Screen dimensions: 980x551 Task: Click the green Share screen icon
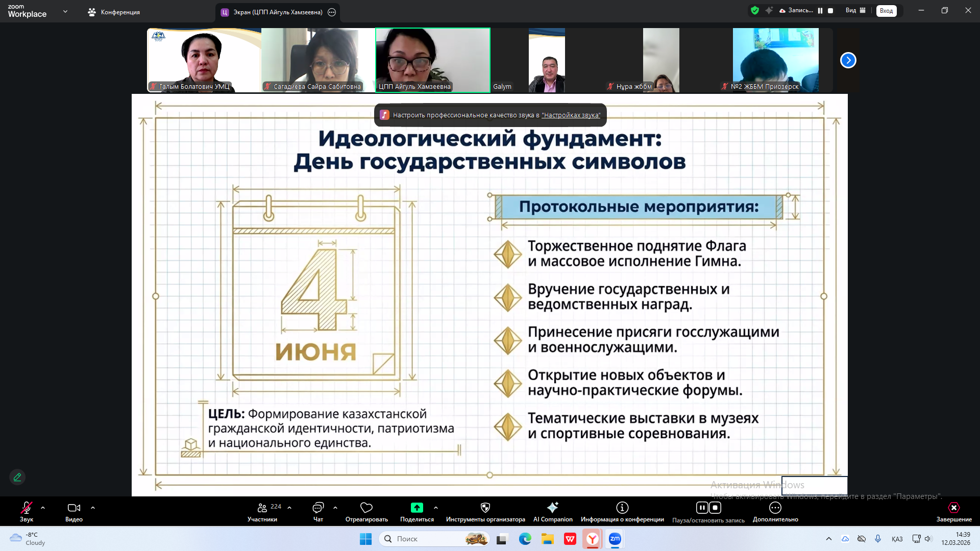[x=417, y=508]
